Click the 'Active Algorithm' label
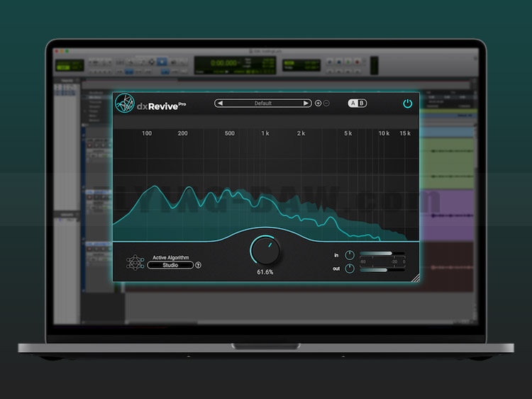The height and width of the screenshot is (399, 532). pos(171,257)
